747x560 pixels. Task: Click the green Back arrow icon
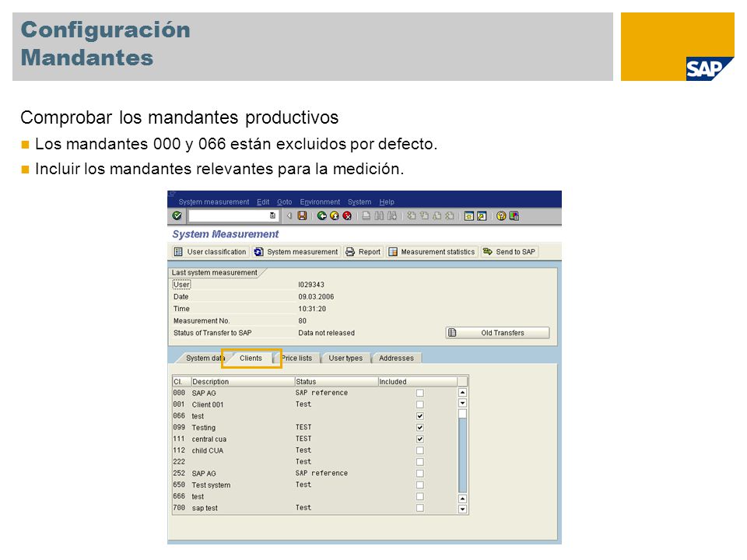pyautogui.click(x=321, y=215)
